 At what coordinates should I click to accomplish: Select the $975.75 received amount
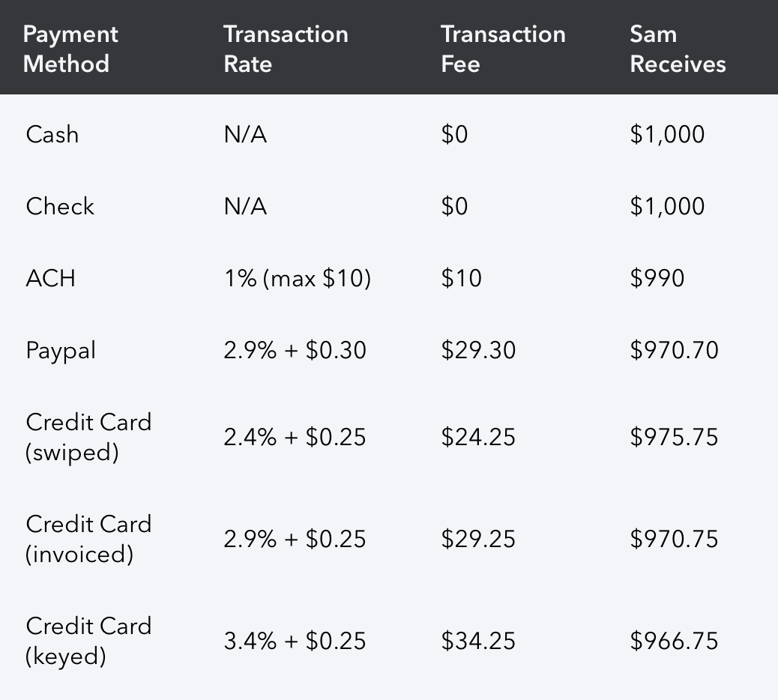pos(674,437)
